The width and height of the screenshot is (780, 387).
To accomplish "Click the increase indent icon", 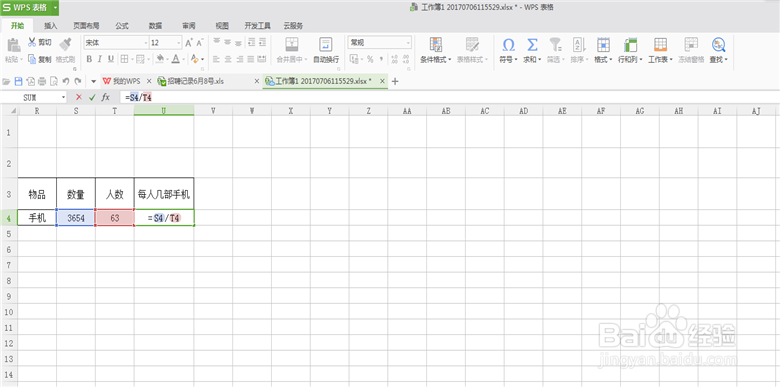I will 262,43.
